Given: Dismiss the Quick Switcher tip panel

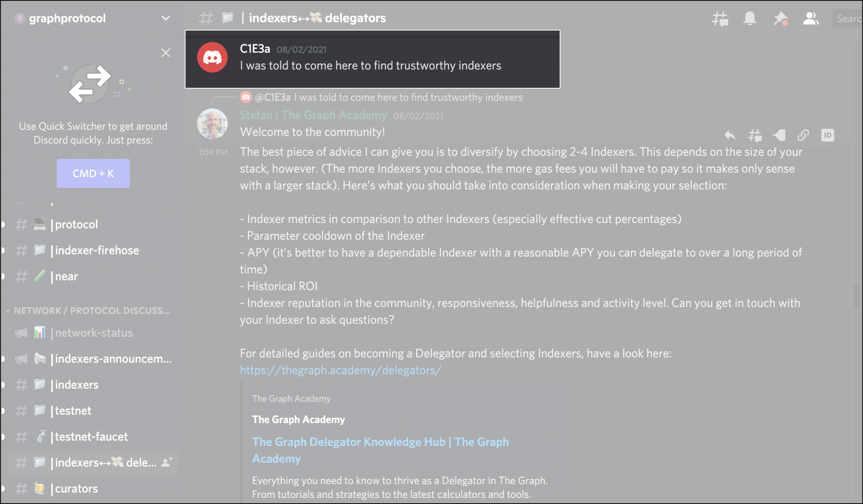Looking at the screenshot, I should click(x=166, y=53).
